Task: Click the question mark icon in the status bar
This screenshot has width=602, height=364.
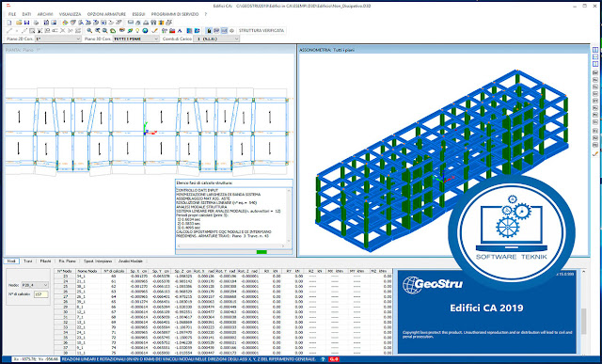Action: point(323,359)
